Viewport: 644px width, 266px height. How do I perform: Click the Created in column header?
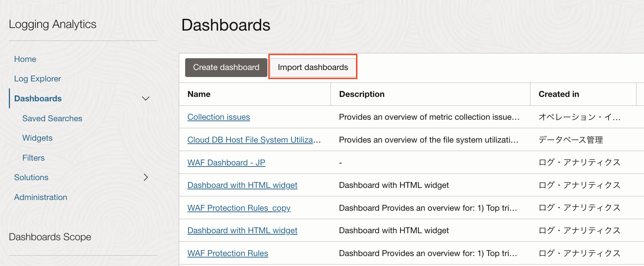pos(558,94)
